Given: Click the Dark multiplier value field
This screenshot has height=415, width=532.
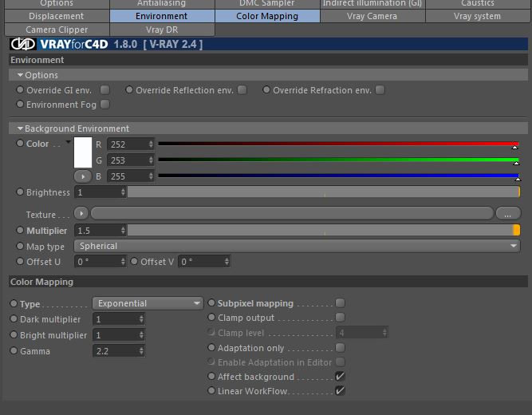Looking at the screenshot, I should (119, 319).
